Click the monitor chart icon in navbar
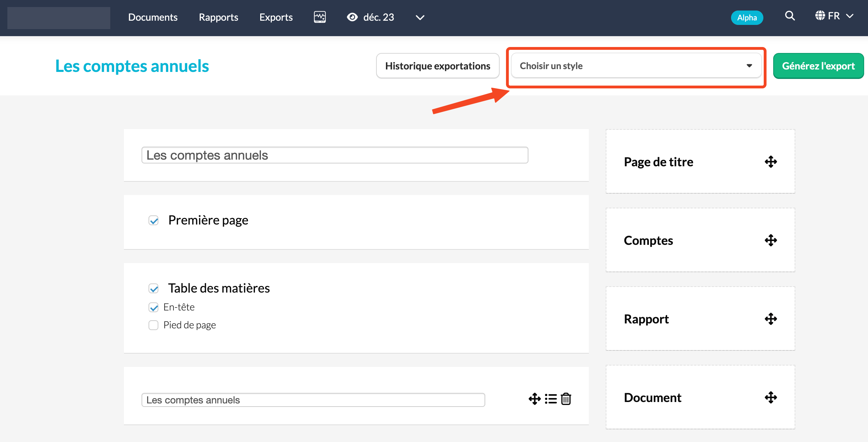Viewport: 868px width, 442px height. tap(320, 17)
